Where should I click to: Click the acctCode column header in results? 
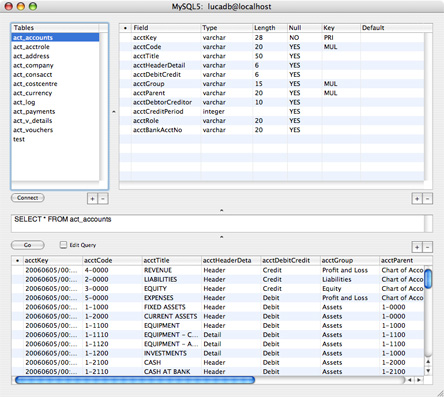(112, 260)
